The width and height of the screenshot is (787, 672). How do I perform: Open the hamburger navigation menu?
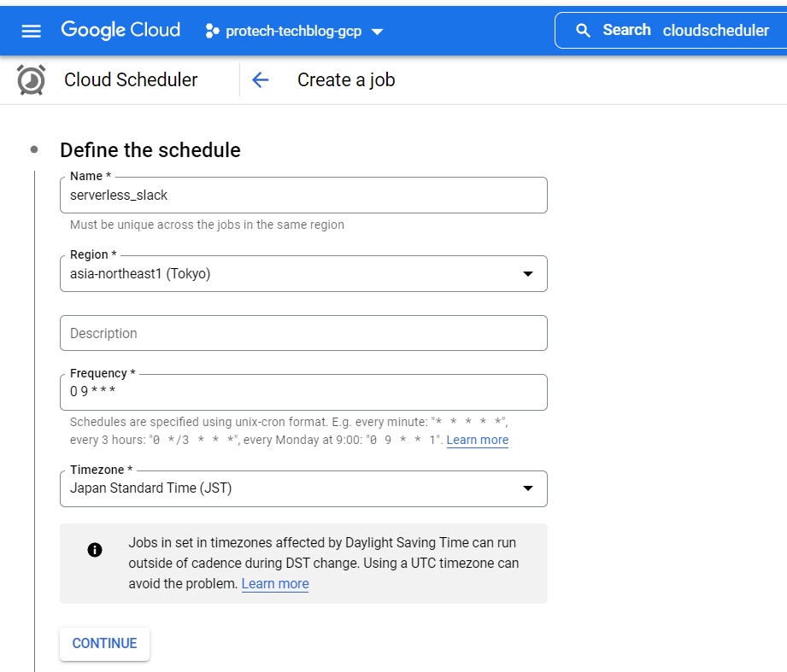32,31
